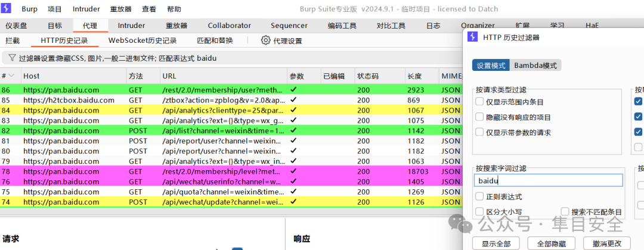The image size is (644, 250).
Task: Open the Collaborator tab
Action: pyautogui.click(x=229, y=26)
